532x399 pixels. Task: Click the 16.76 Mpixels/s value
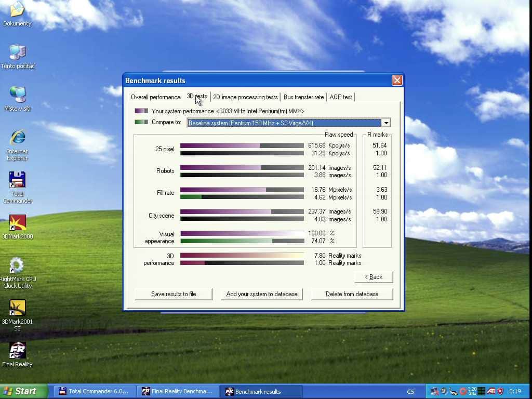(x=331, y=190)
